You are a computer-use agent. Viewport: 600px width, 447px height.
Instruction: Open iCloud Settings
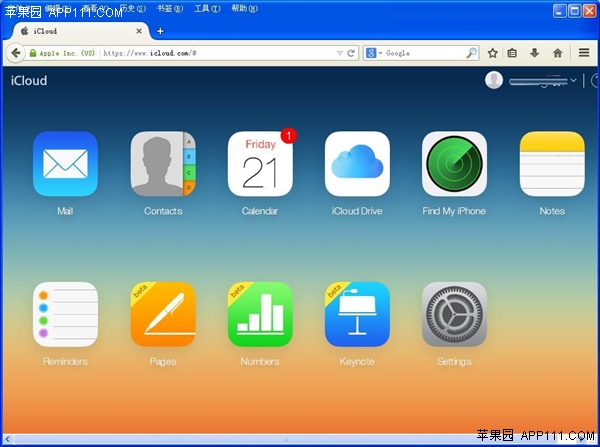coord(454,314)
